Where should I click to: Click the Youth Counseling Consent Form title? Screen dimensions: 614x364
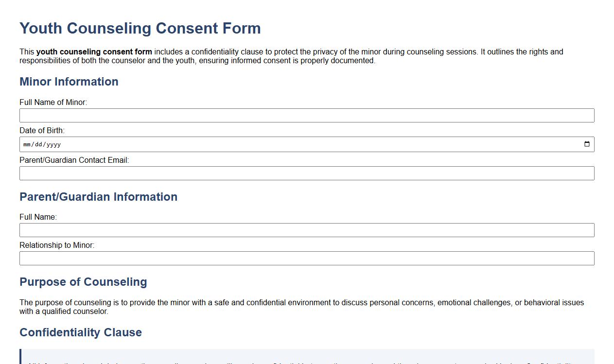[140, 28]
